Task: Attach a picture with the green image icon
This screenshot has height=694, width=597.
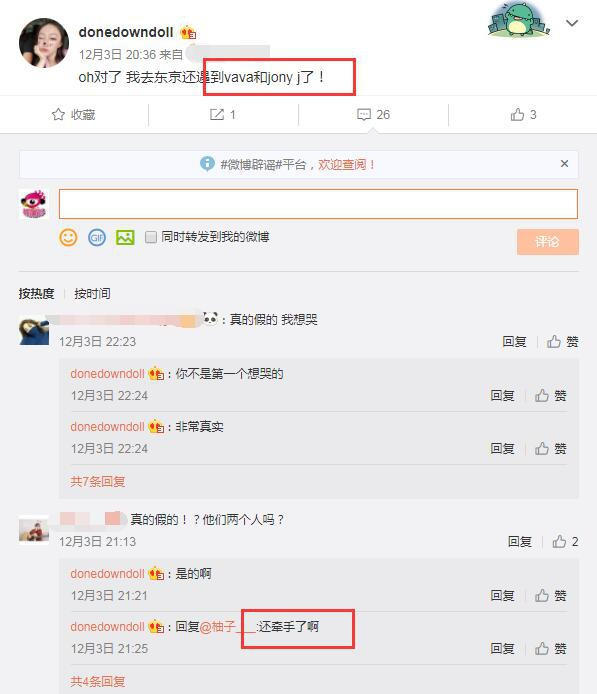Action: (125, 238)
